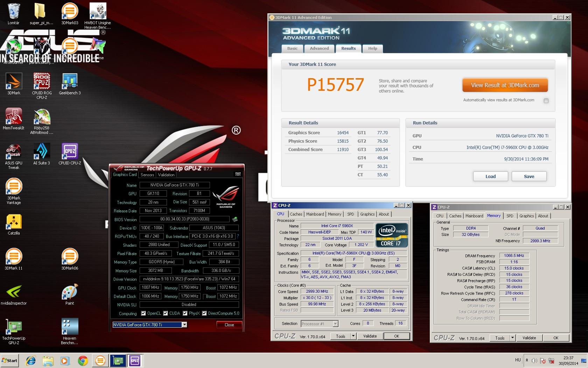Open CPUID ROG CPU-Z shortcut
Viewport: 588px width, 368px height.
tap(42, 86)
